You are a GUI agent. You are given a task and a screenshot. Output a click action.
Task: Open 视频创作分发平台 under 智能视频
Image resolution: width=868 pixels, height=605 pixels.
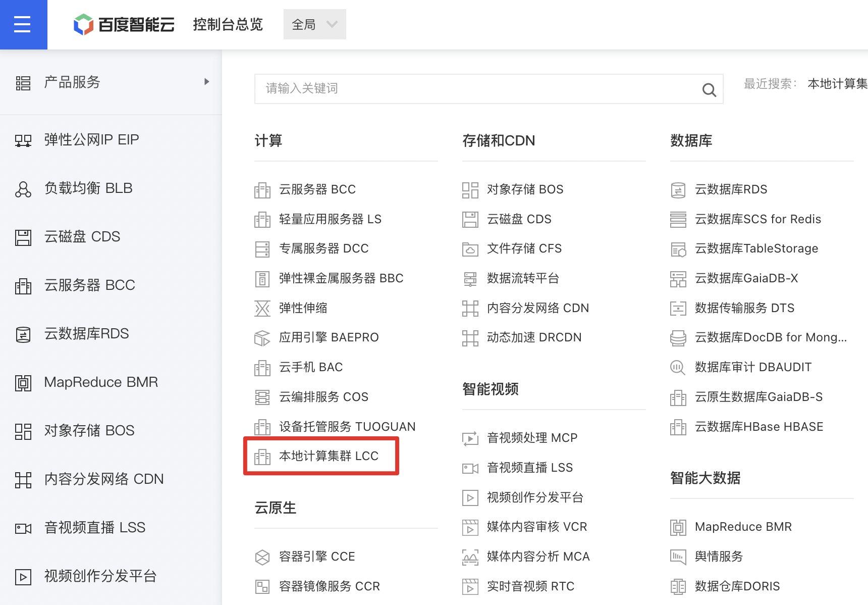(535, 497)
